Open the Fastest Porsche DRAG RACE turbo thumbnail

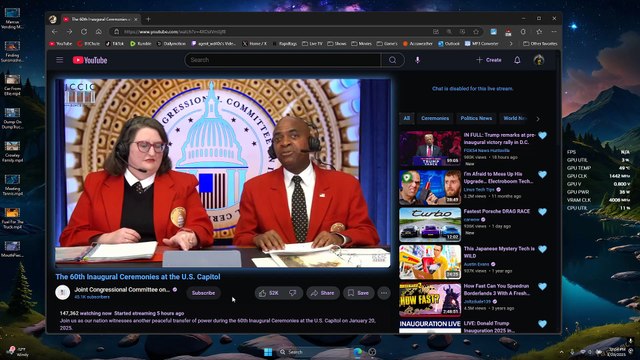coord(430,225)
